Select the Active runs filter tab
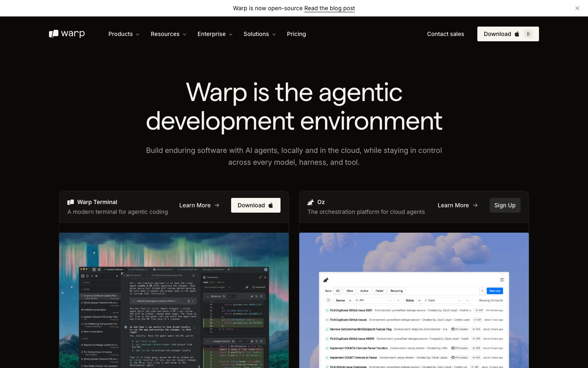588x368 pixels. pyautogui.click(x=364, y=291)
